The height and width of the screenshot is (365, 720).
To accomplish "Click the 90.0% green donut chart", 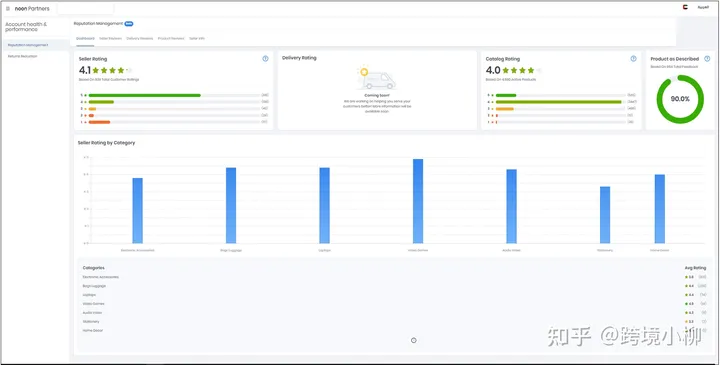I will [680, 99].
